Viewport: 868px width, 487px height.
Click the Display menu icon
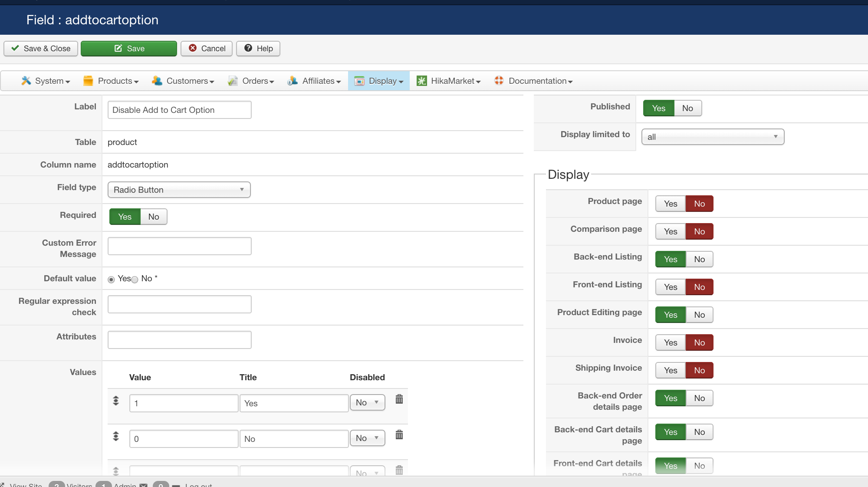(359, 81)
